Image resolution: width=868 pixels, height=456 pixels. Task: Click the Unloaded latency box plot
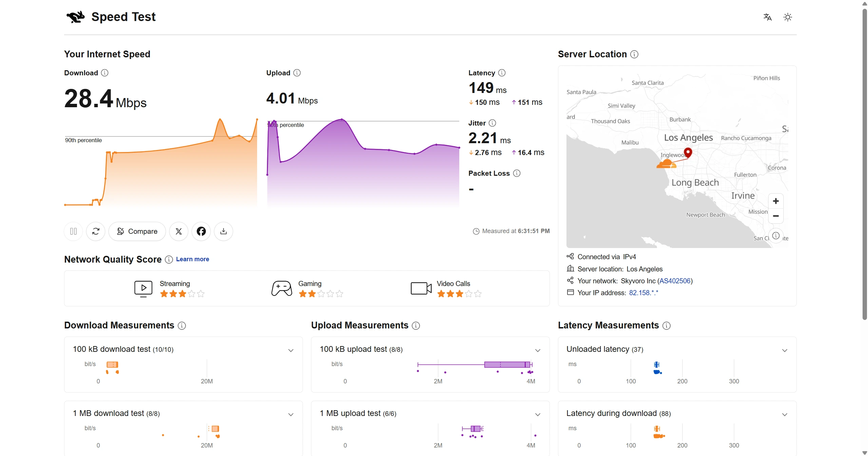point(657,365)
